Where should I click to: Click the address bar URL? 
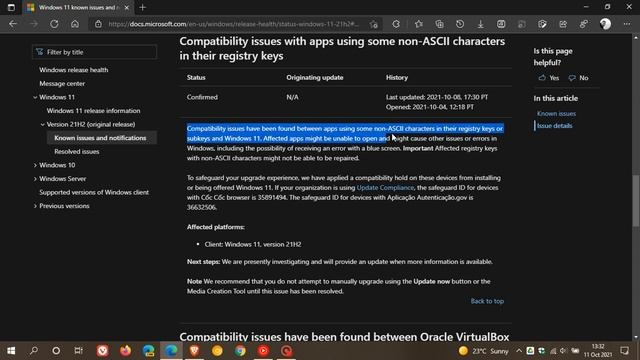coord(234,24)
